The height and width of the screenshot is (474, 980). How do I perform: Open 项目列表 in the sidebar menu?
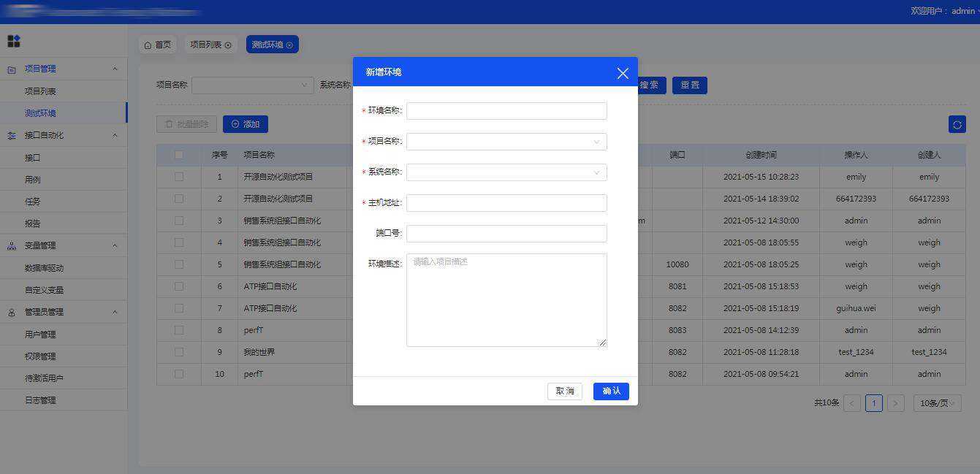[64, 91]
